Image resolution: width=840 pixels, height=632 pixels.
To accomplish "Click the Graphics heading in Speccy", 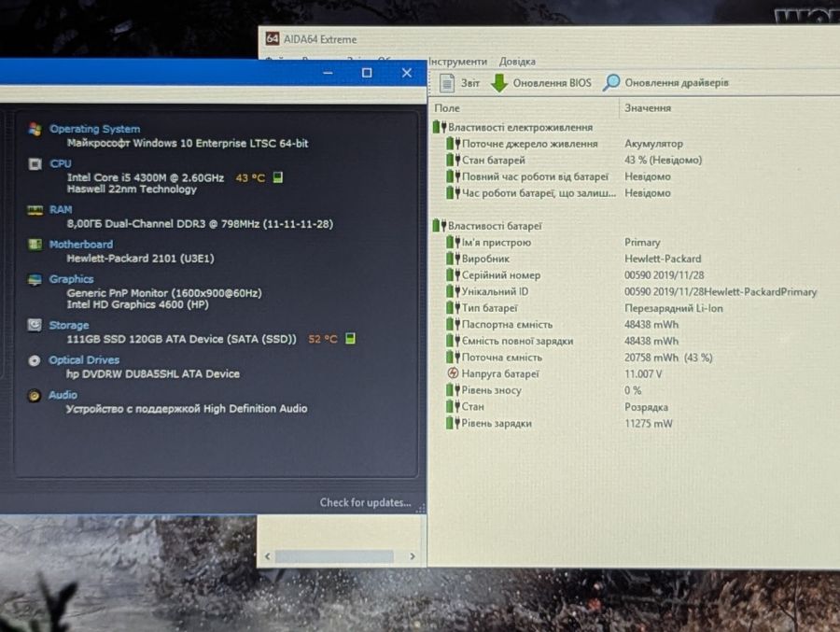I will 71,279.
